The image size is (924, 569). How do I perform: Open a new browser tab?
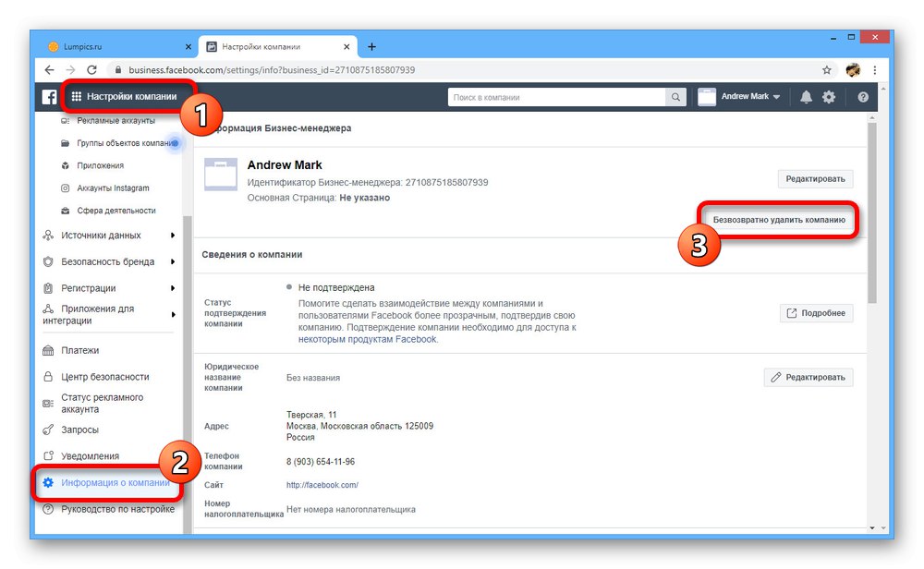pyautogui.click(x=371, y=47)
